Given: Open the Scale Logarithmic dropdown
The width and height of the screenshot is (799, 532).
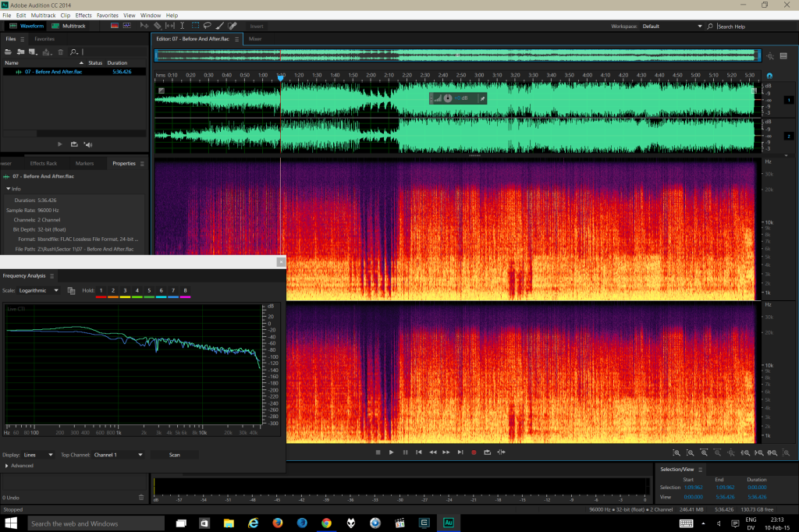Looking at the screenshot, I should click(x=39, y=290).
